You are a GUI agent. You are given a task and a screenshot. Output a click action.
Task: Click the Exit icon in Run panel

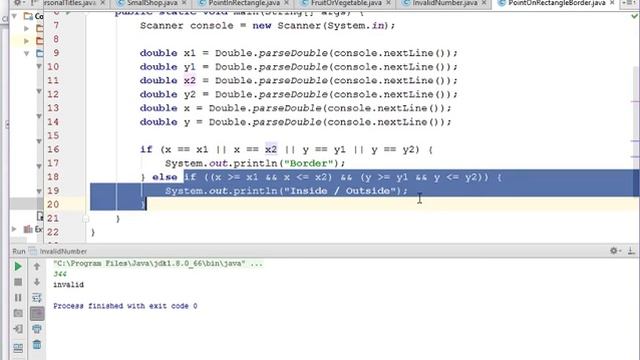click(x=18, y=329)
